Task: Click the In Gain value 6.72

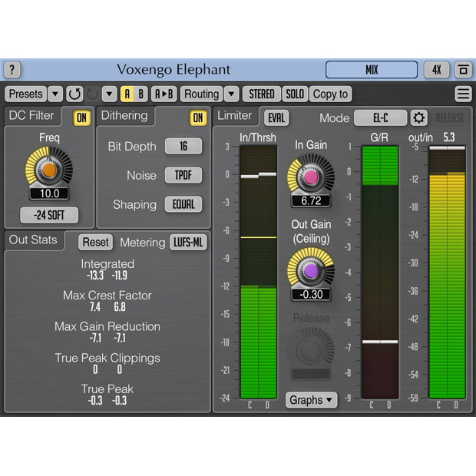Action: point(311,200)
